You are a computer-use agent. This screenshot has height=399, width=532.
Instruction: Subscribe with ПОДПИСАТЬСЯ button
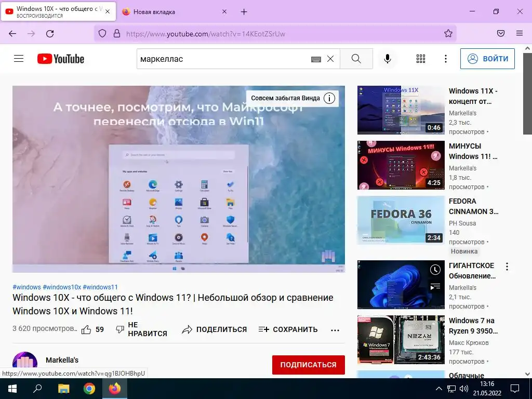point(309,365)
